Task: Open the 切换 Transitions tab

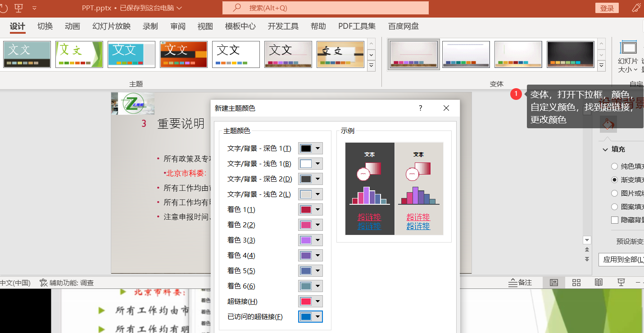Action: (45, 26)
